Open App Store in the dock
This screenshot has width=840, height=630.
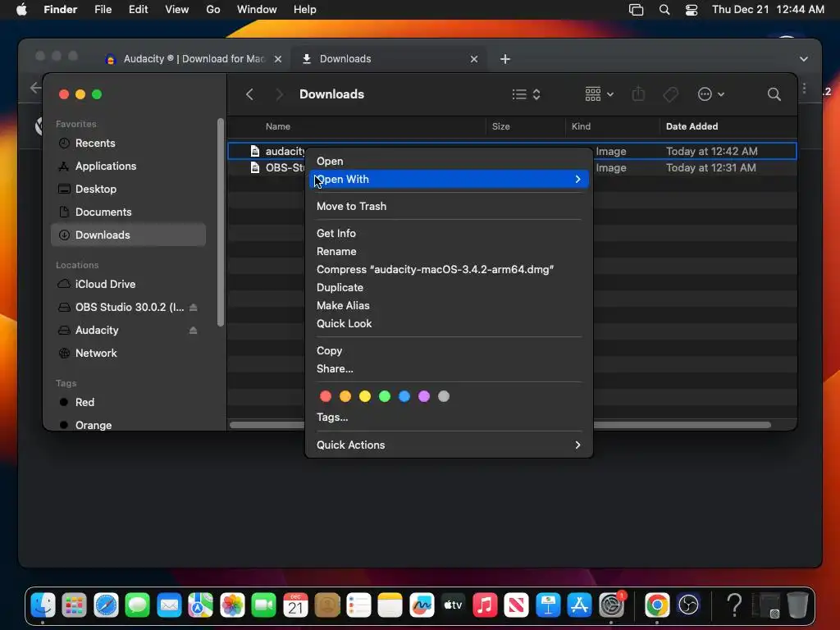coord(580,605)
